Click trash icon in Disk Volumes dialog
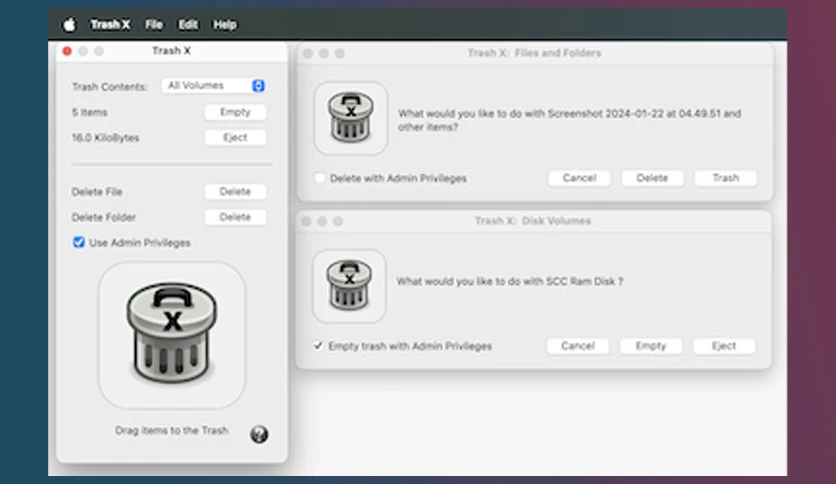This screenshot has height=484, width=836. (349, 286)
